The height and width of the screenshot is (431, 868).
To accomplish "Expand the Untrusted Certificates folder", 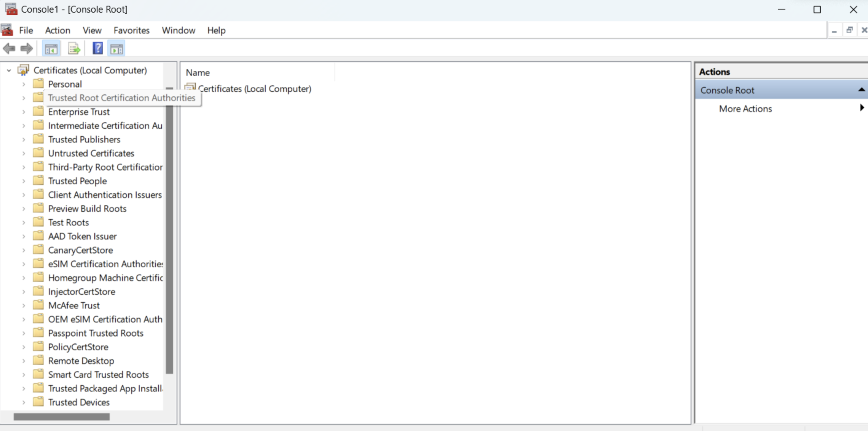I will 24,153.
